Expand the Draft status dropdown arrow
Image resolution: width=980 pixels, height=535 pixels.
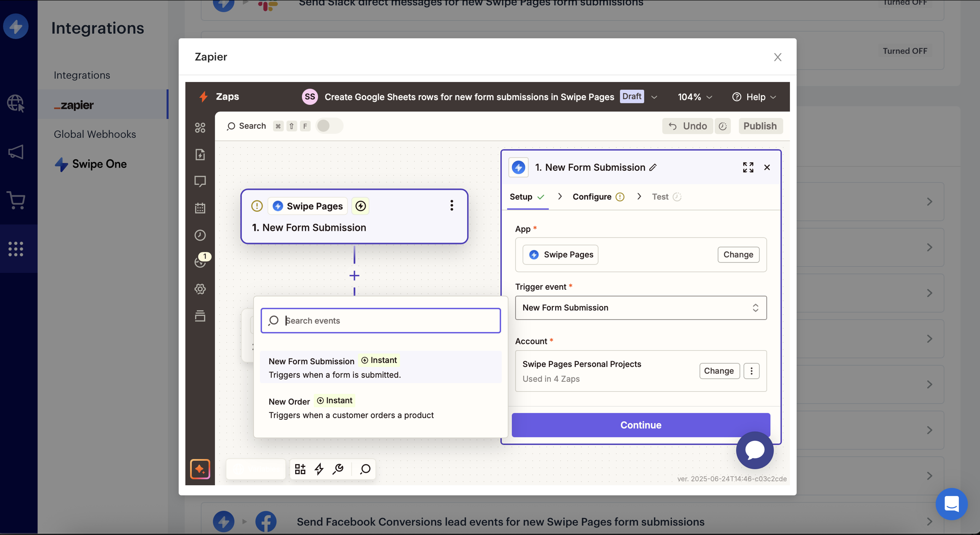(654, 97)
